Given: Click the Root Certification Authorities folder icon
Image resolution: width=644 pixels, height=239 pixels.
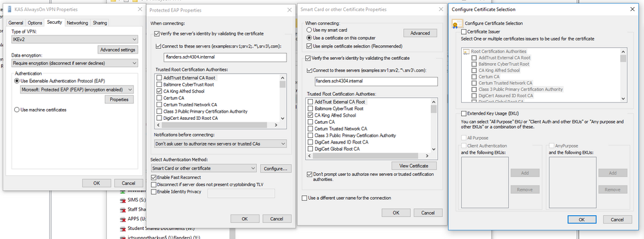Looking at the screenshot, I should tap(466, 52).
